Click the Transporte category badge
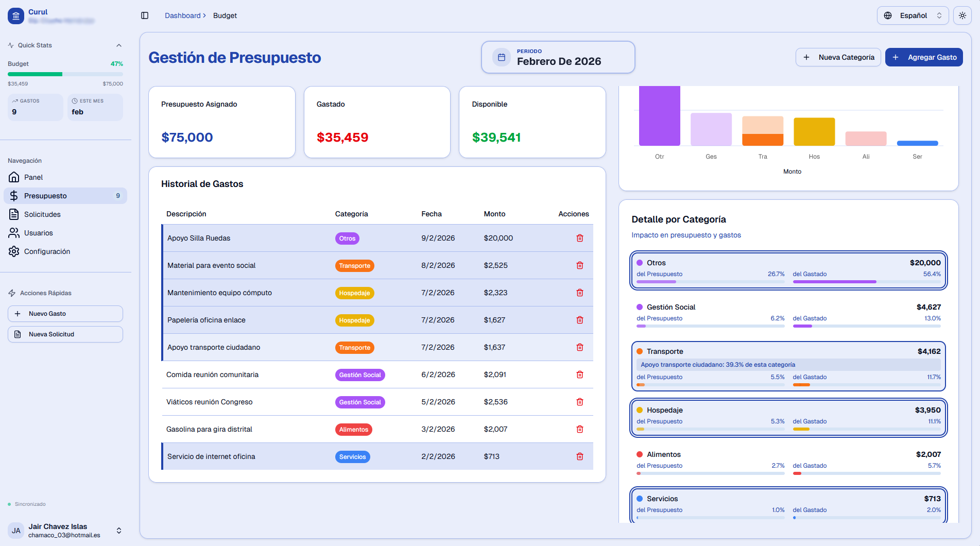This screenshot has width=980, height=546. point(355,265)
